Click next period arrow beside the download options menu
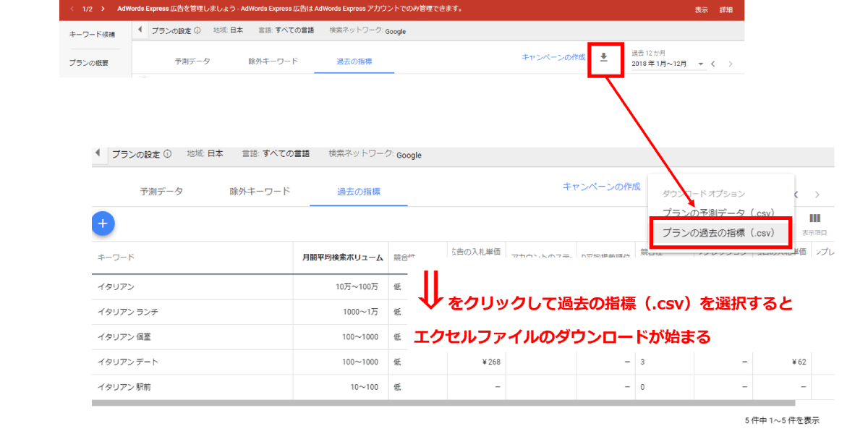 [817, 195]
